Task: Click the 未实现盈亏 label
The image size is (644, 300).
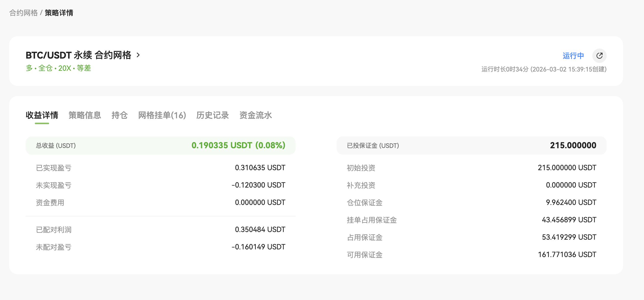Action: pos(53,185)
